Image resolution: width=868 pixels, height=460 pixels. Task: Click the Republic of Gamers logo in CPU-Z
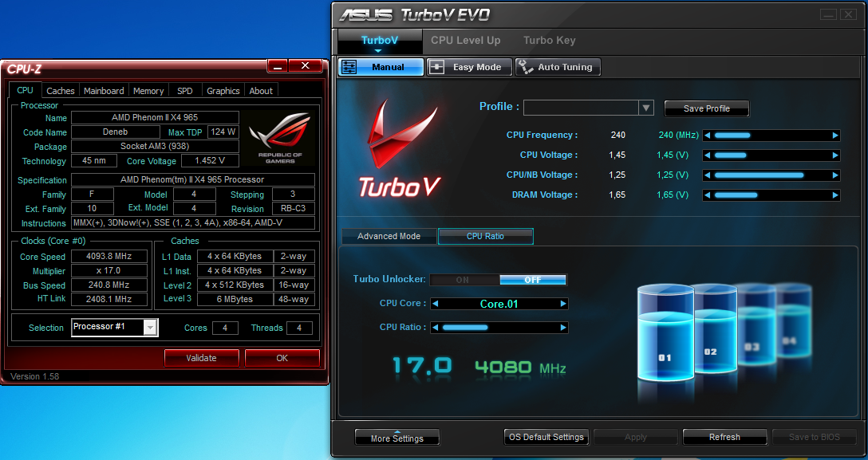(x=280, y=138)
